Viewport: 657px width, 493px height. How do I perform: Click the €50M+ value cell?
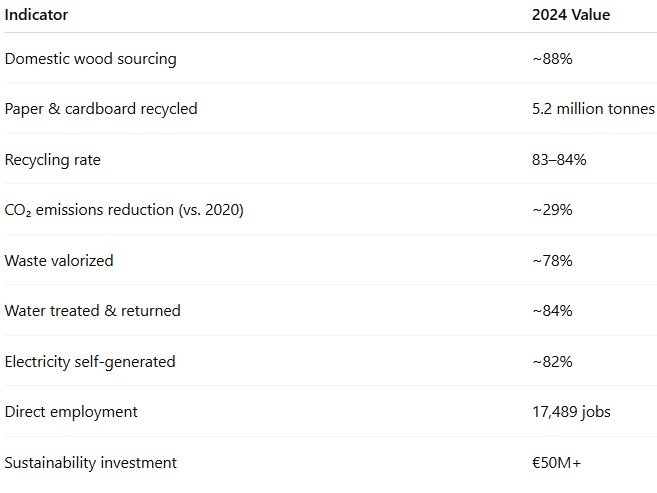pyautogui.click(x=554, y=462)
